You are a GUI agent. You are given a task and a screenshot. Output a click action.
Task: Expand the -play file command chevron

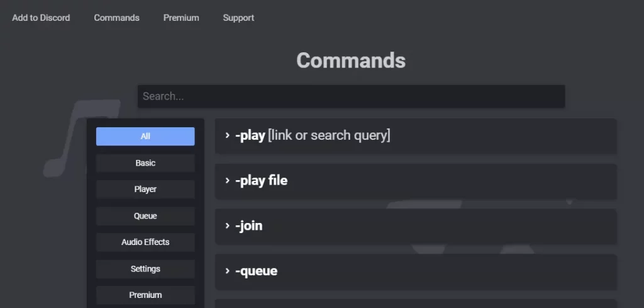pos(227,181)
